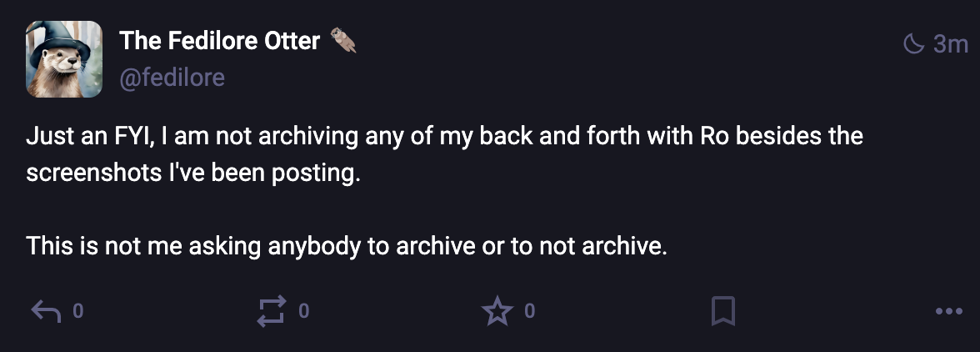Click the favorite count number
Viewport: 980px width, 352px height.
pos(530,312)
